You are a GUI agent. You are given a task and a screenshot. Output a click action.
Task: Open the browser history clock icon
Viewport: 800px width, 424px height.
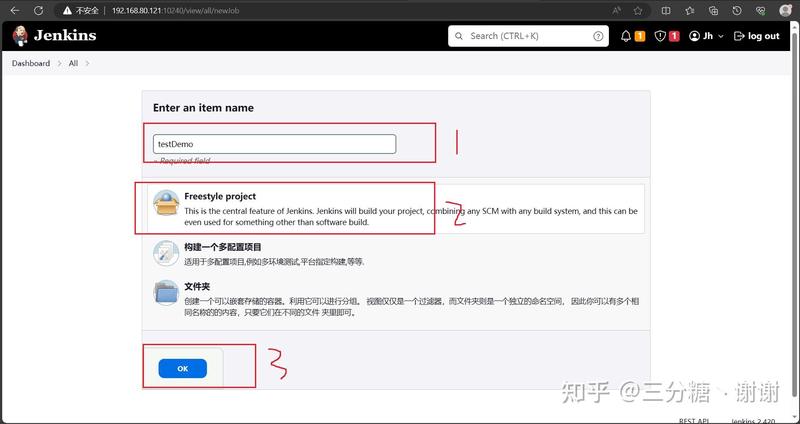coord(737,10)
